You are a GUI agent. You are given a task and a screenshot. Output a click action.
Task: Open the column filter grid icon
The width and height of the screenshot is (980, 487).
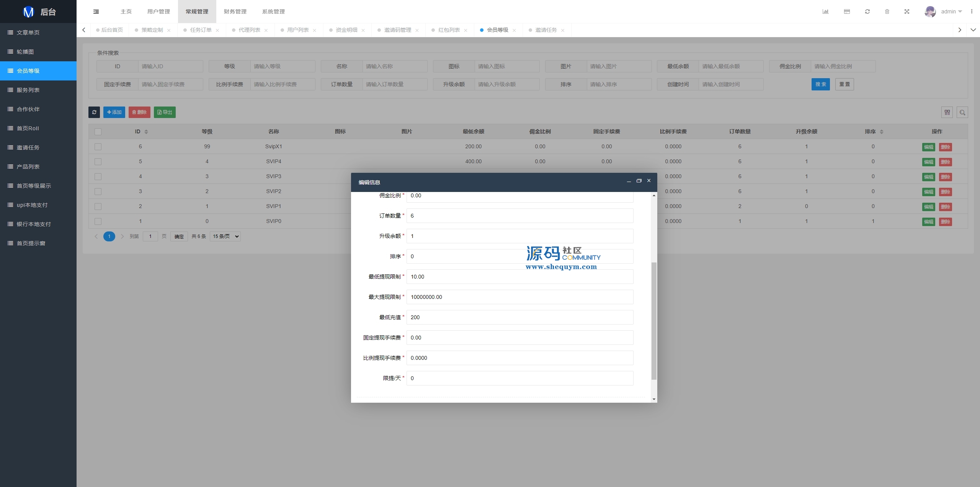[947, 112]
